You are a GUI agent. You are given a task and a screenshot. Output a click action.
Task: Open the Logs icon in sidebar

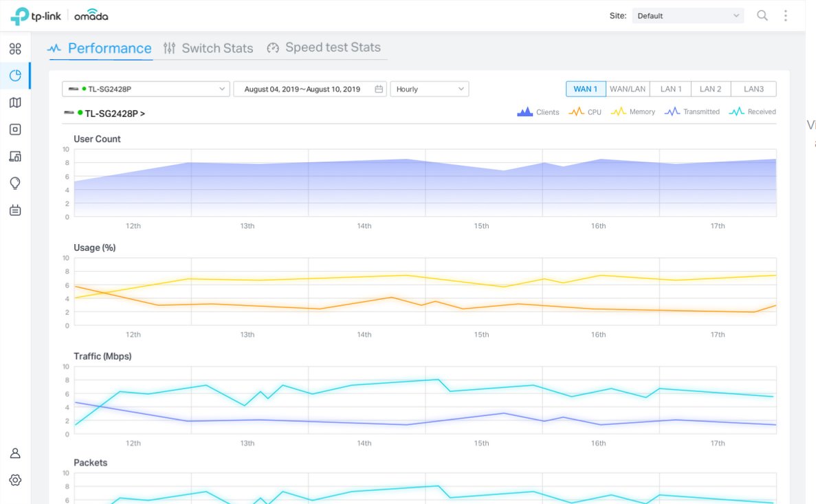click(15, 210)
